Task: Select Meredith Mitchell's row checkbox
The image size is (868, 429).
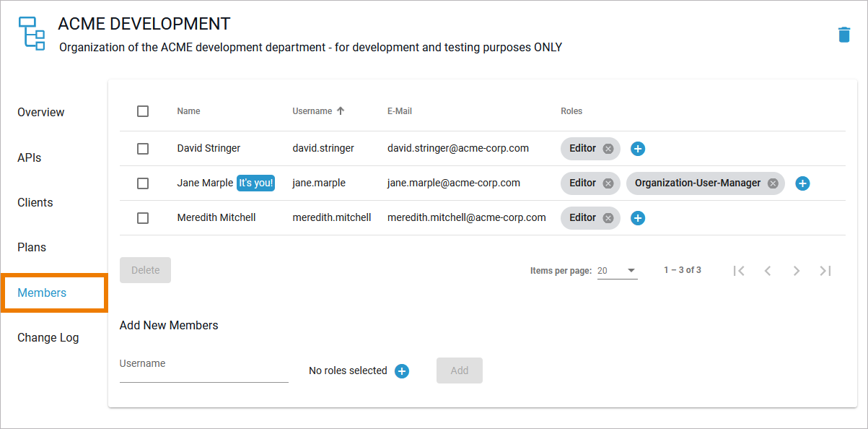Action: (x=143, y=218)
